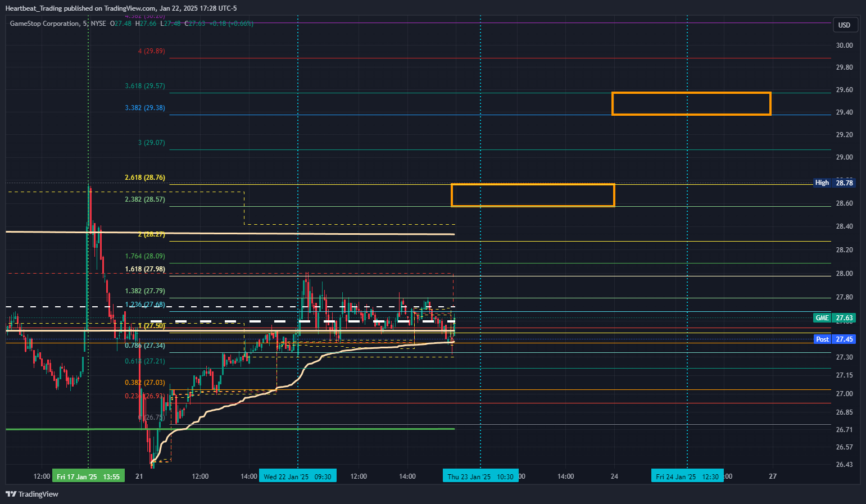The width and height of the screenshot is (866, 504).
Task: Click the 28.60 price axis label
Action: coord(844,203)
